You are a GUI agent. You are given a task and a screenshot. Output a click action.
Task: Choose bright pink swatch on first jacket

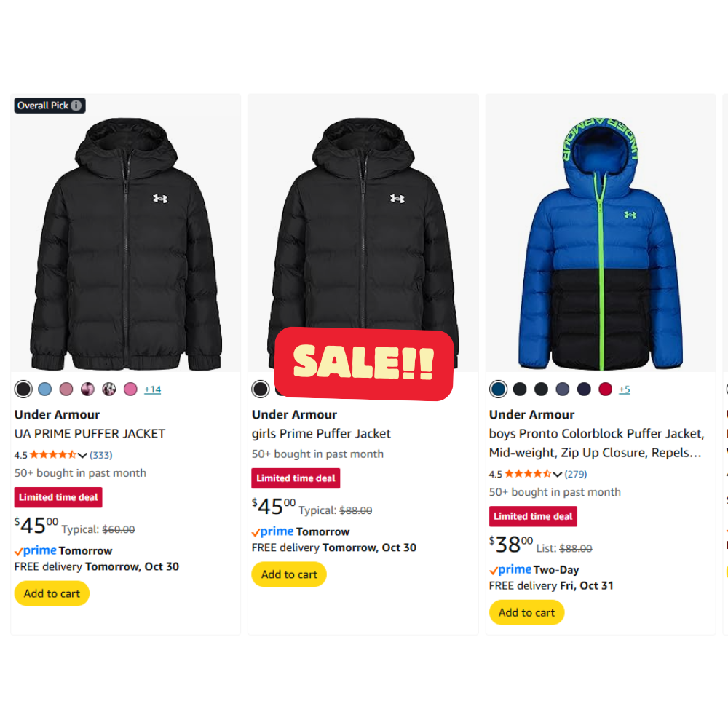pyautogui.click(x=130, y=389)
